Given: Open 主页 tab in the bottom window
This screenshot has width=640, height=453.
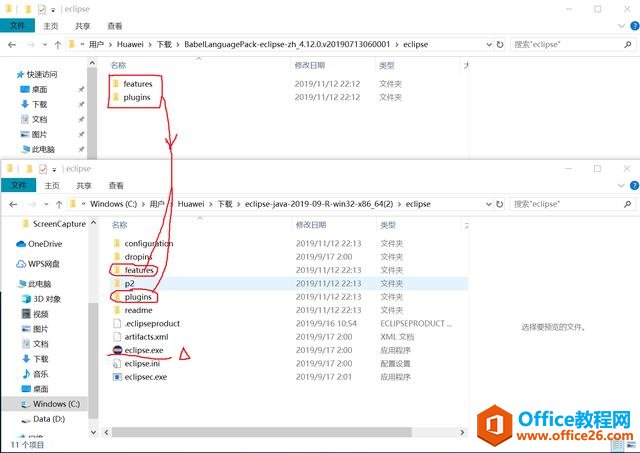Looking at the screenshot, I should click(52, 186).
